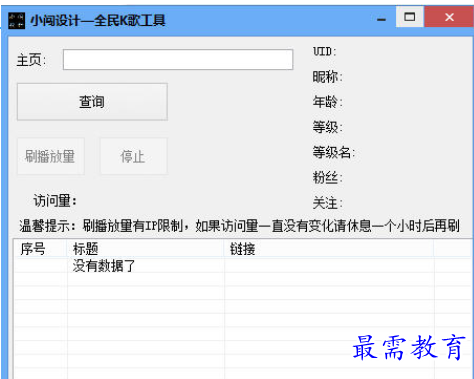Click the 标题 column header
The height and width of the screenshot is (379, 474).
[x=146, y=249]
